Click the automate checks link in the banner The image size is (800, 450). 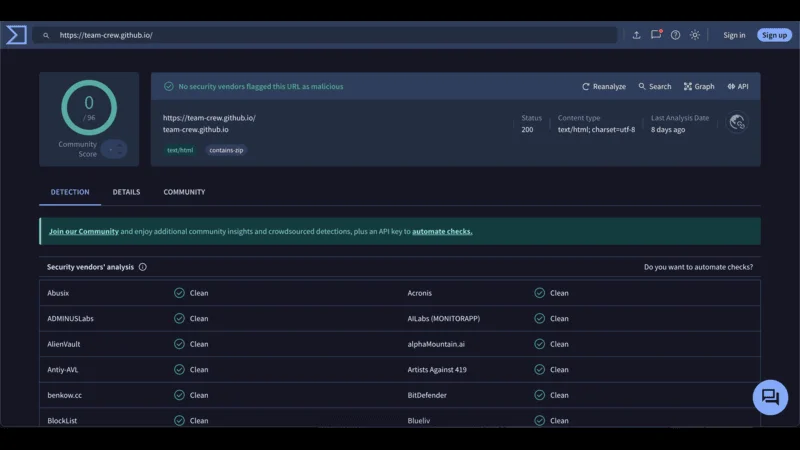442,231
